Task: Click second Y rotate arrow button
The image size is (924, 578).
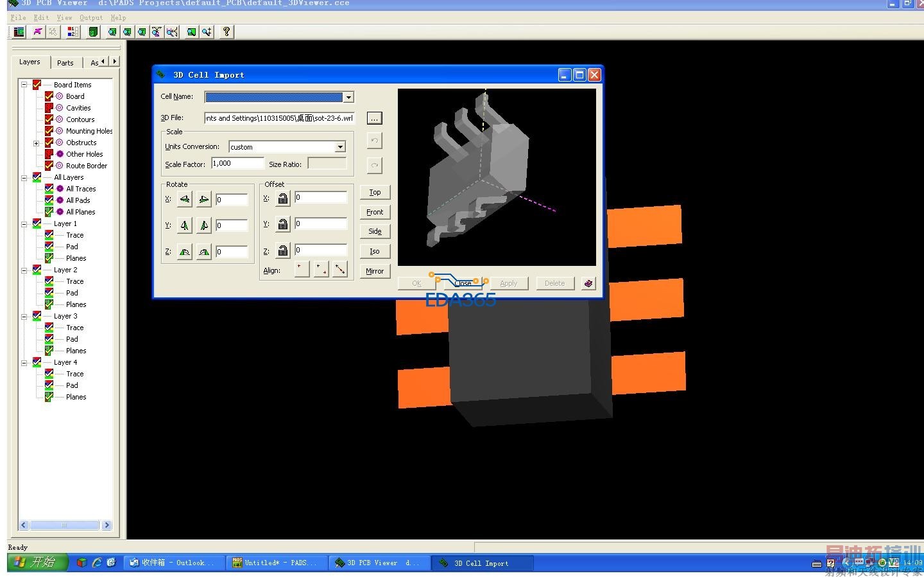Action: [x=203, y=225]
